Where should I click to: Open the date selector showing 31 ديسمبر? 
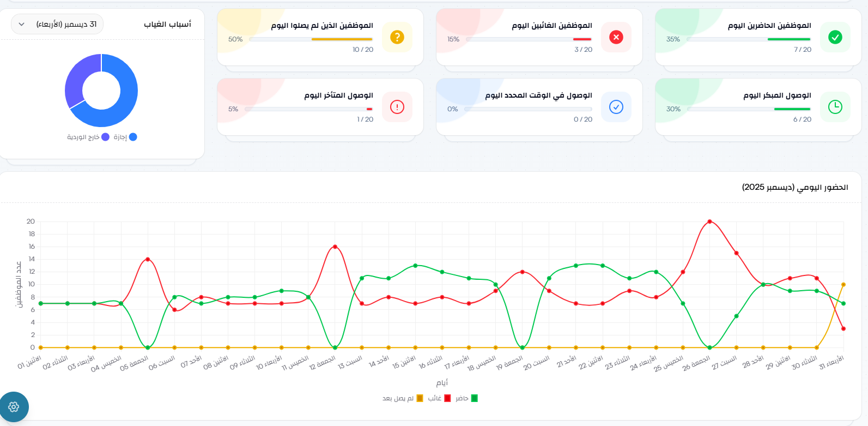57,24
